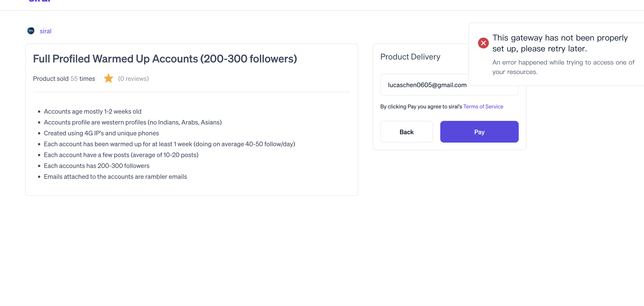Click the orange star rating icon
Screen dimensions: 644x306
(x=109, y=78)
